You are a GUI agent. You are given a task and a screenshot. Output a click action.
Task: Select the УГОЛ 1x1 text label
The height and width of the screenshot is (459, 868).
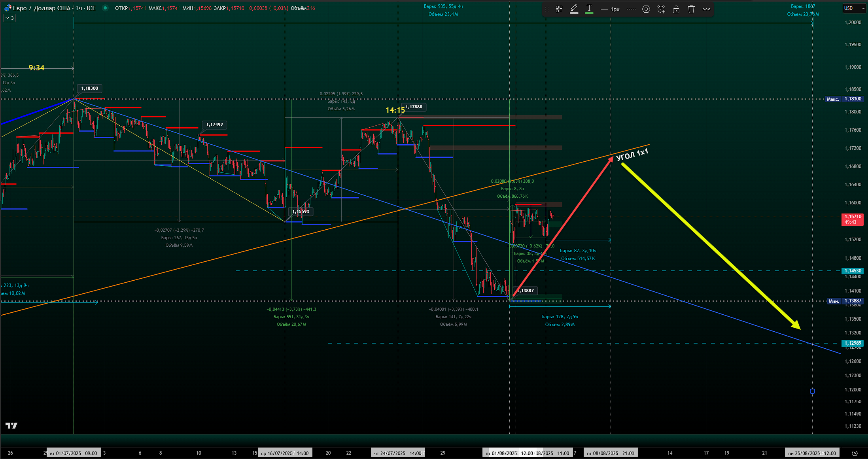[x=632, y=155]
